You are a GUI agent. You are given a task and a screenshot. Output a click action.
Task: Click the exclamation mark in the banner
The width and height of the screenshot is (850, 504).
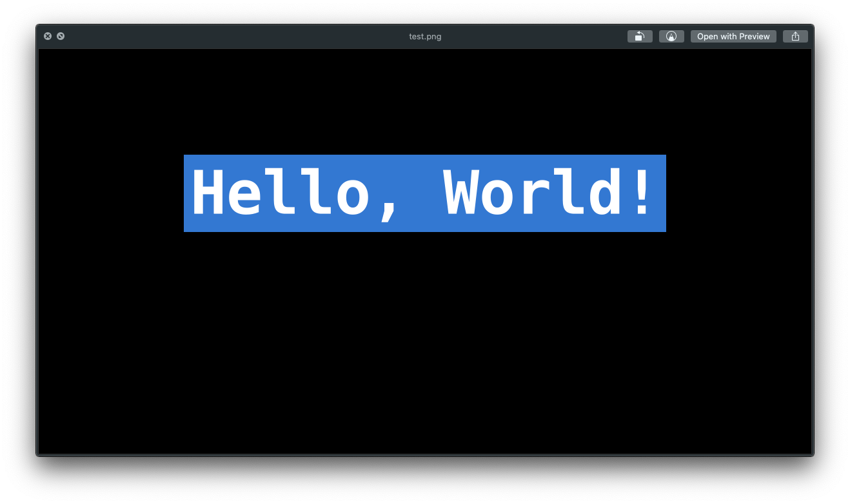coord(641,191)
